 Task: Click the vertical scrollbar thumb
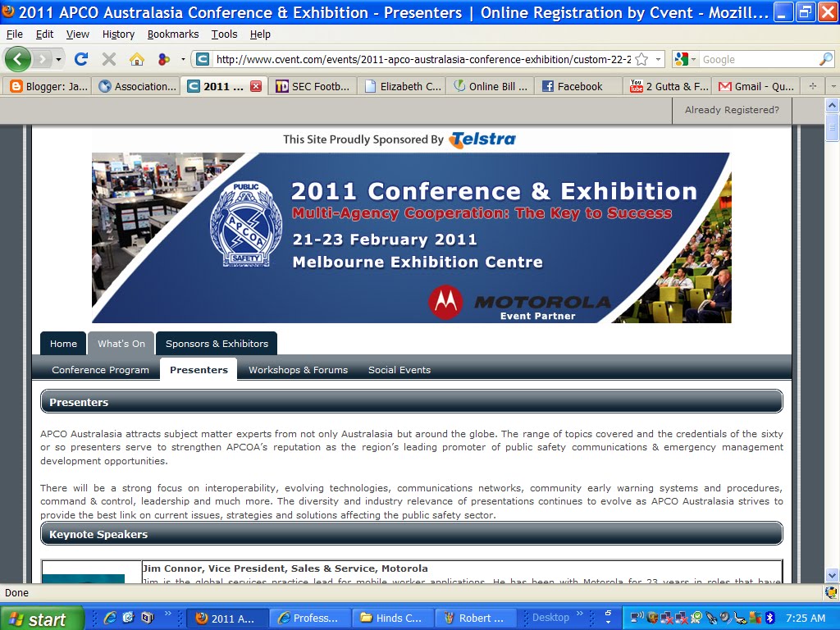[x=832, y=127]
